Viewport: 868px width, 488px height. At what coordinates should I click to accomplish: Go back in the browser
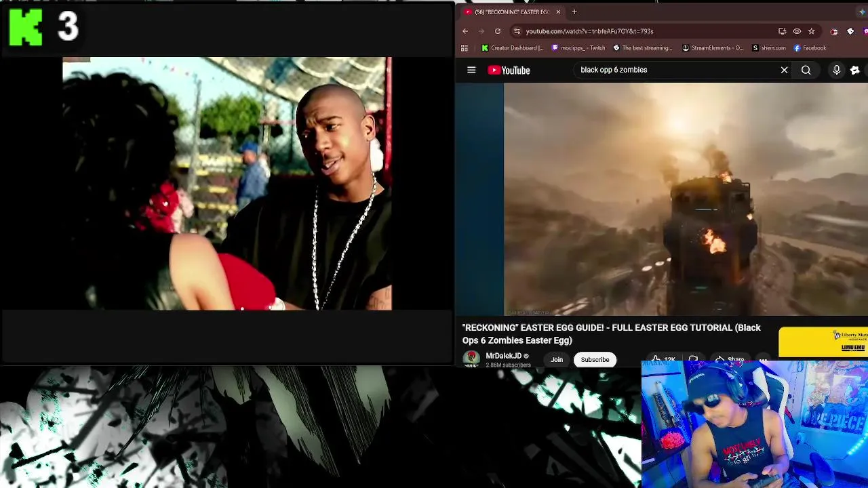[465, 31]
